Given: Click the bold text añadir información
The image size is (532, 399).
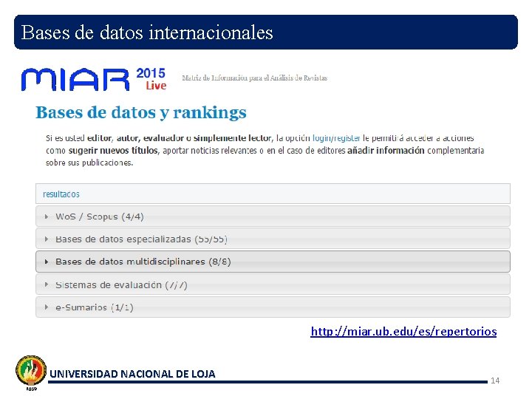Looking at the screenshot, I should (x=386, y=150).
